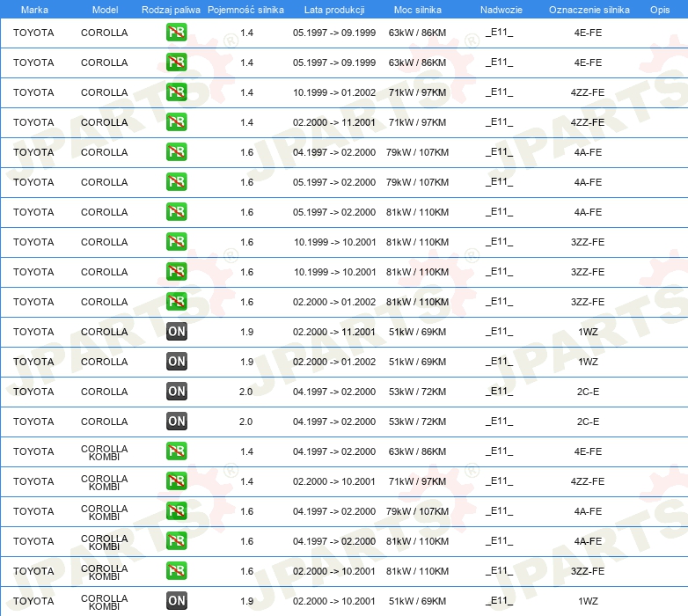The image size is (688, 616).
Task: Select 51kW / 69KM in Corolla 02.2000 -> 01.2002 row
Action: tap(417, 362)
